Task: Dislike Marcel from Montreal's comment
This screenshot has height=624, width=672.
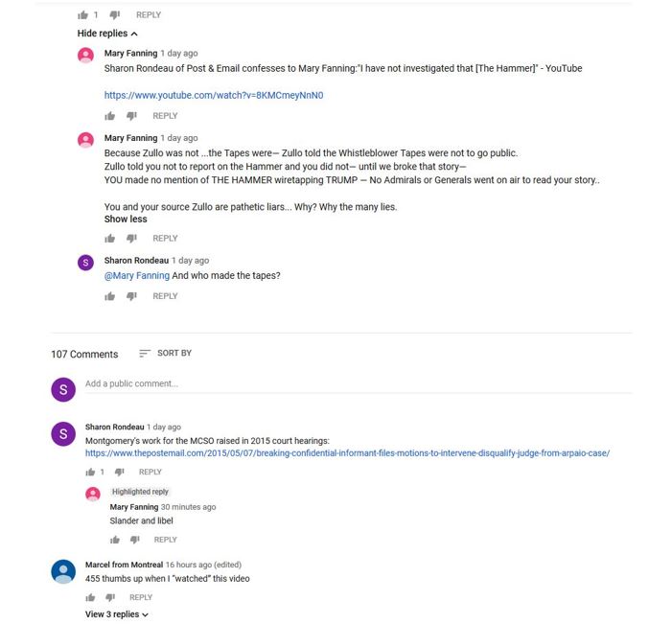Action: click(x=110, y=598)
